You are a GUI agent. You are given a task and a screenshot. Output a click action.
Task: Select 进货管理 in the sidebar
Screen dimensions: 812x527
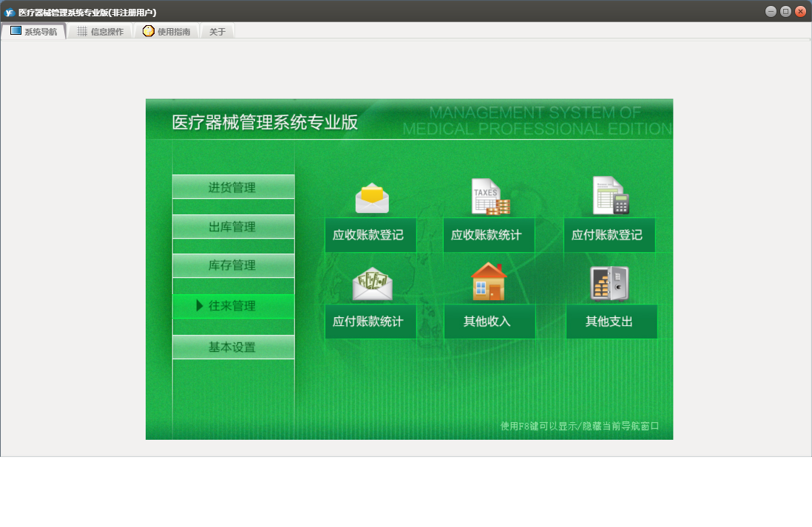pos(233,187)
